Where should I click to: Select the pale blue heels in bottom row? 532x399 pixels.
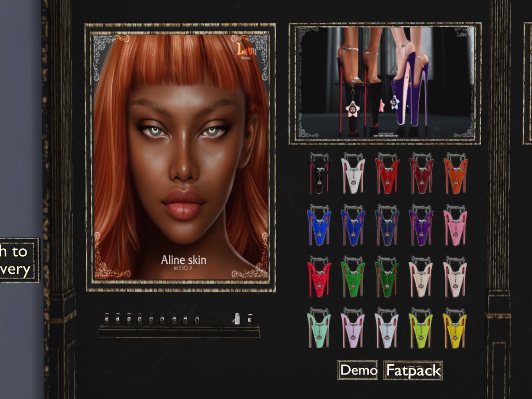(x=387, y=328)
